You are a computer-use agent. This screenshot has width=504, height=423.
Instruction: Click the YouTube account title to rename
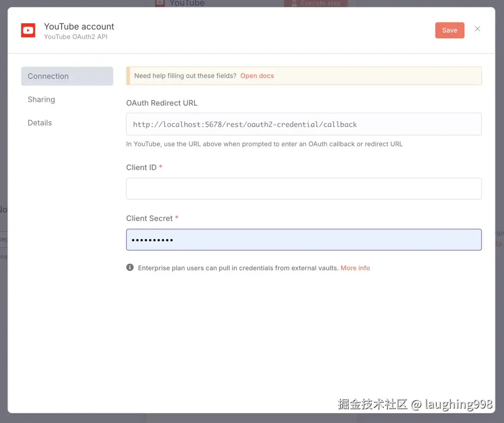(x=79, y=26)
